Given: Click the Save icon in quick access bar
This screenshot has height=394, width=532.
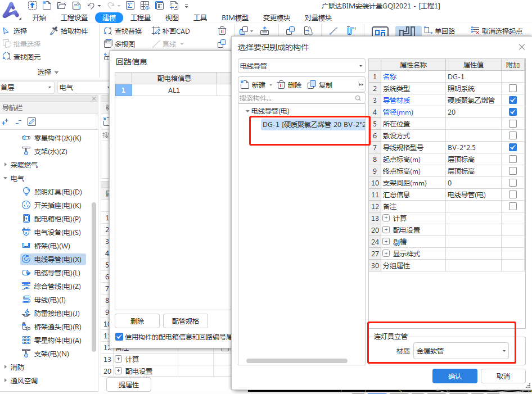Looking at the screenshot, I should 76,6.
